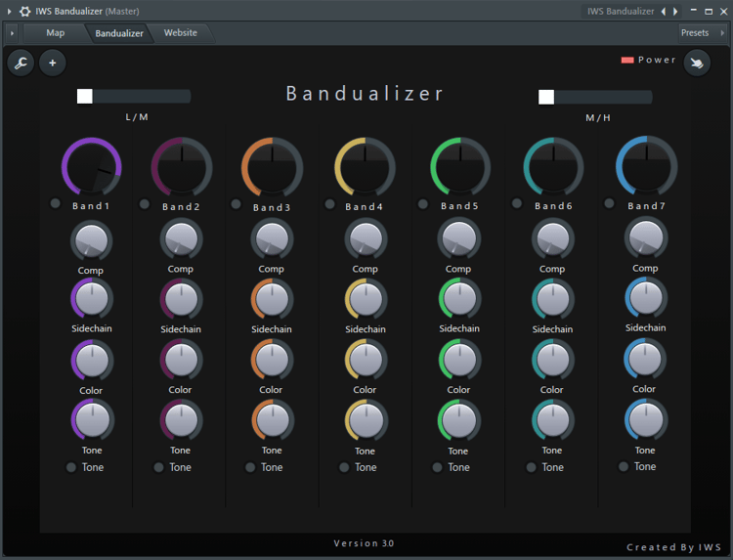Image resolution: width=733 pixels, height=560 pixels.
Task: Click the Version 3.0 text
Action: [364, 543]
